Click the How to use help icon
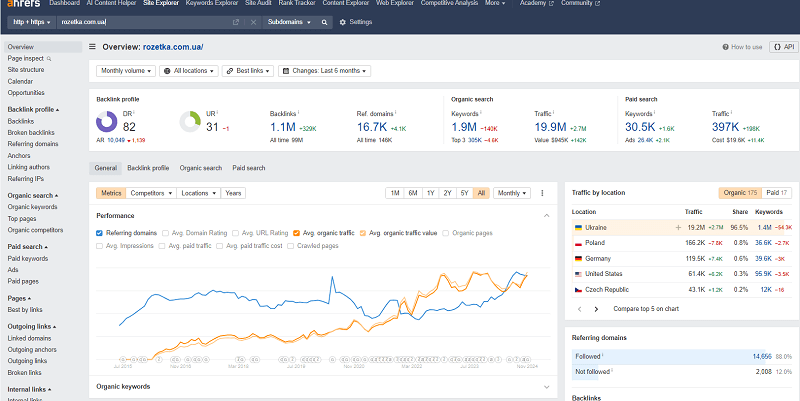 [x=725, y=47]
